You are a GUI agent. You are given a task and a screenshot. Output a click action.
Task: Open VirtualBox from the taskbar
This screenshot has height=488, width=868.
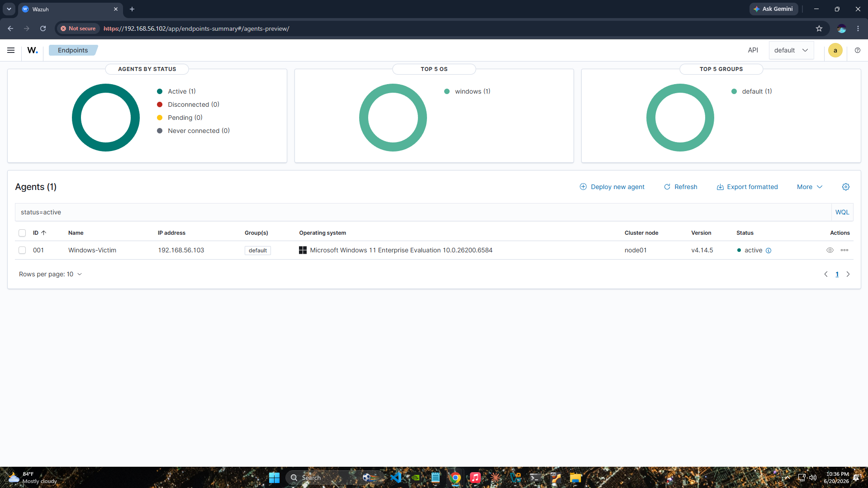tap(515, 478)
